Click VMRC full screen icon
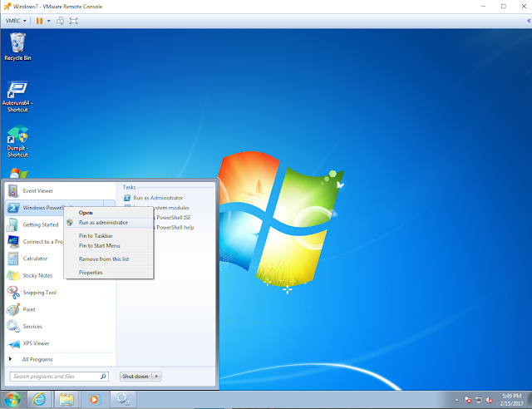 click(x=74, y=21)
